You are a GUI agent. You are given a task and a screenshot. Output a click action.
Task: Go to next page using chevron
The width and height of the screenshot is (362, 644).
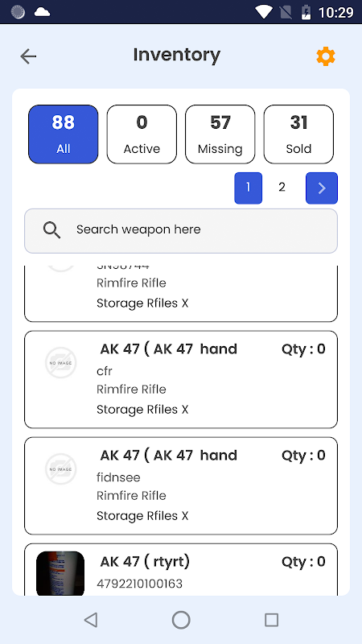click(322, 188)
